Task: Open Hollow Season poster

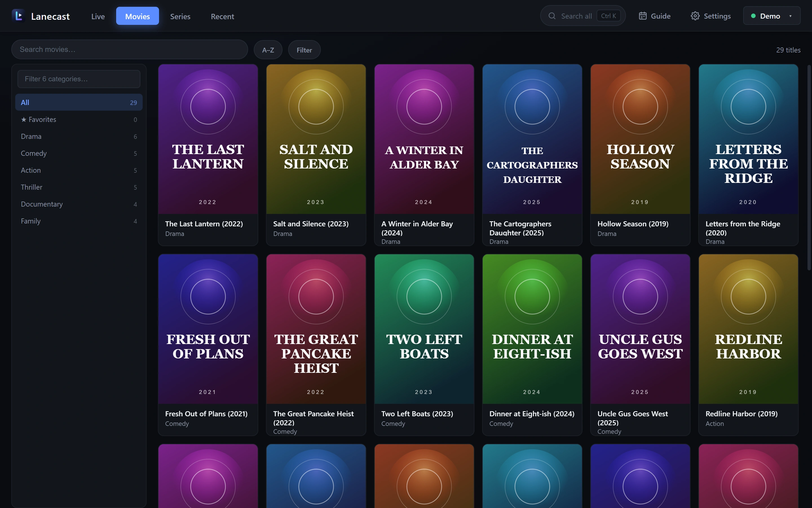Action: (640, 139)
